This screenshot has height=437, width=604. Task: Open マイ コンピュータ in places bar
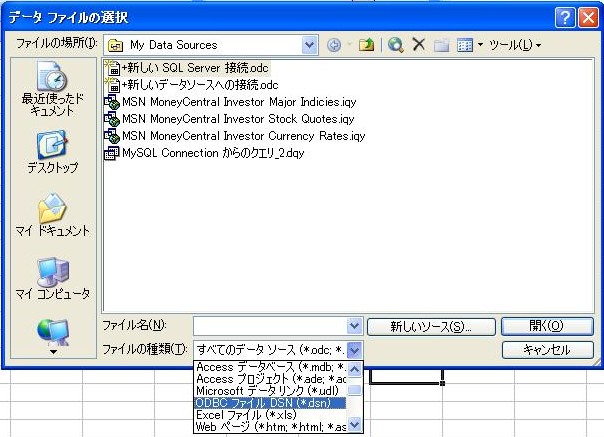tap(52, 279)
